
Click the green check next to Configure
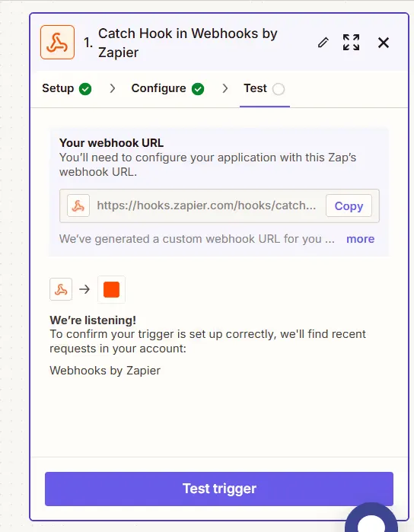coord(198,89)
